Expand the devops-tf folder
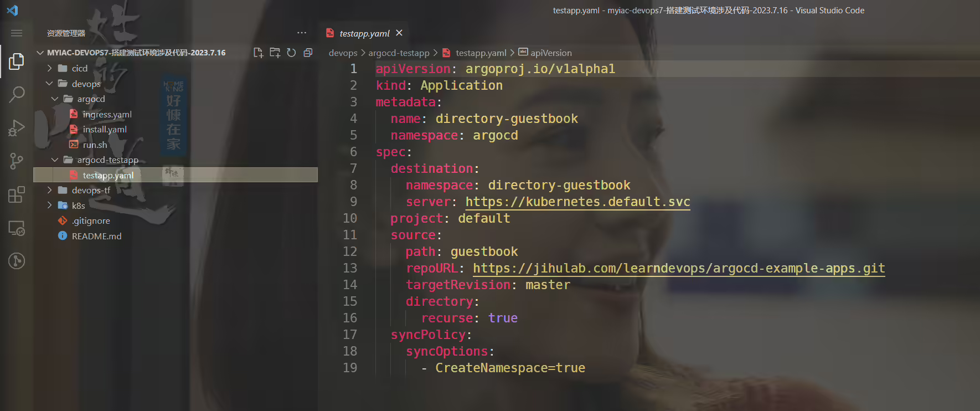Viewport: 980px width, 411px height. [x=91, y=190]
